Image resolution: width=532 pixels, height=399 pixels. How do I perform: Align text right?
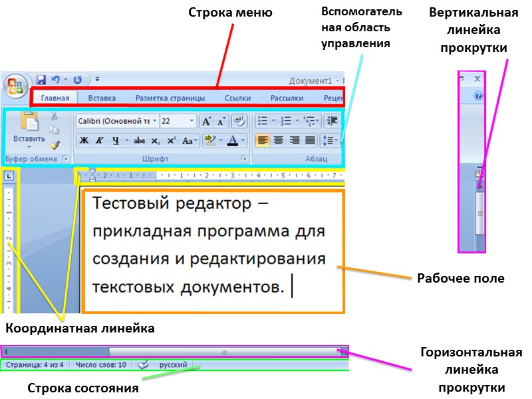tap(294, 140)
